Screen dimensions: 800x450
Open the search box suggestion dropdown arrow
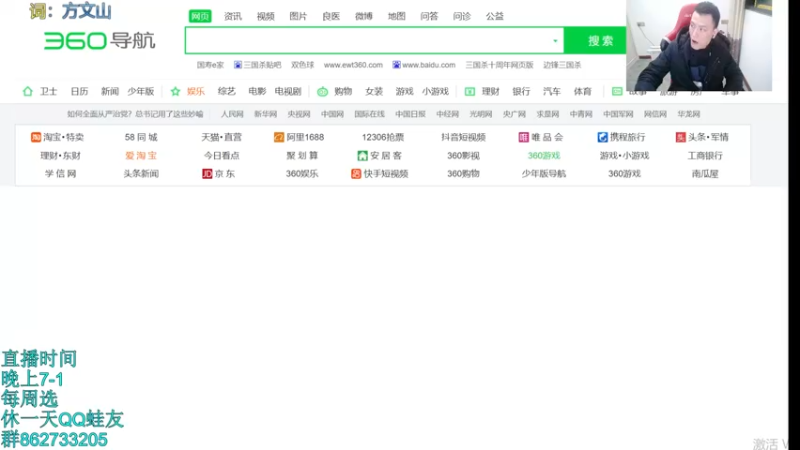coord(555,41)
